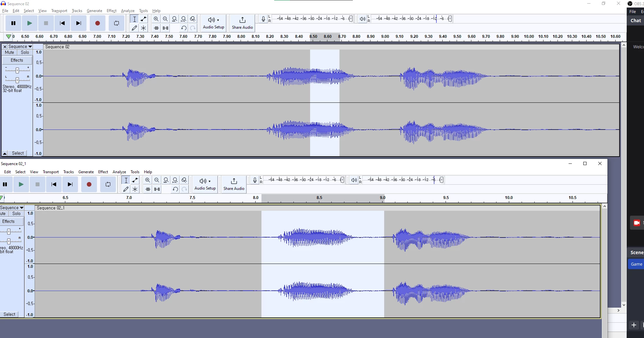Pause playback in the Sequence 02_1 window

[x=5, y=184]
